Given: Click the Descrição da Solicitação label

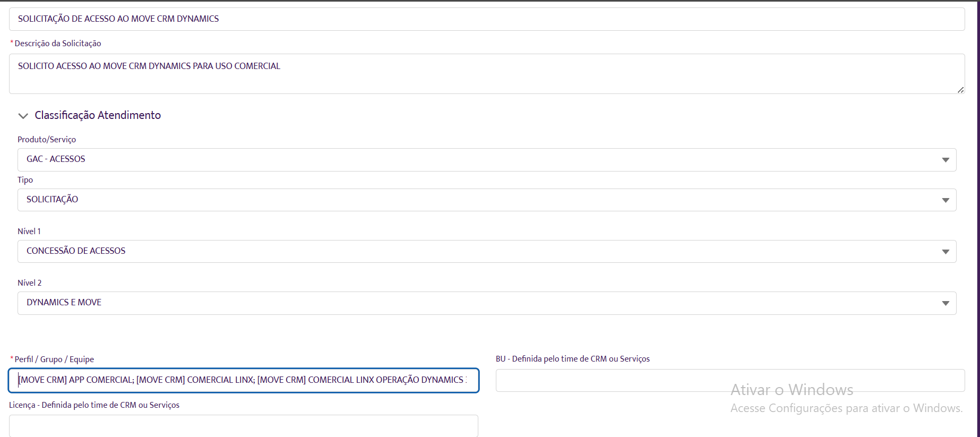Looking at the screenshot, I should pyautogui.click(x=58, y=44).
